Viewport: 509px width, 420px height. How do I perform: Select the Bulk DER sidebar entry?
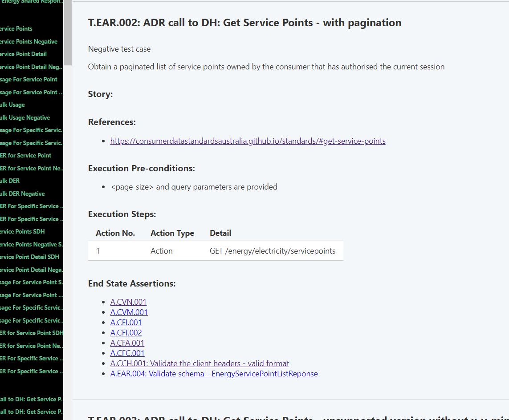[9, 181]
